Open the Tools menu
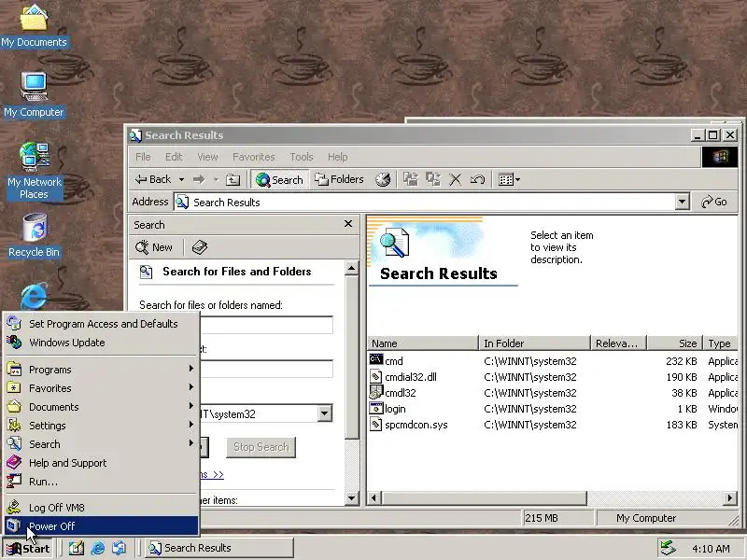Screen dimensions: 747x560 pyautogui.click(x=301, y=157)
